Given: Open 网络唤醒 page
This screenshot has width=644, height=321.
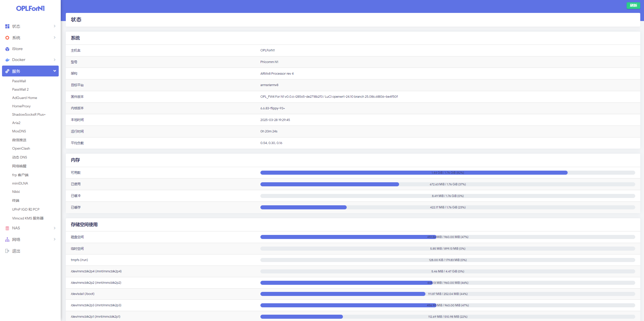Looking at the screenshot, I should coord(19,166).
